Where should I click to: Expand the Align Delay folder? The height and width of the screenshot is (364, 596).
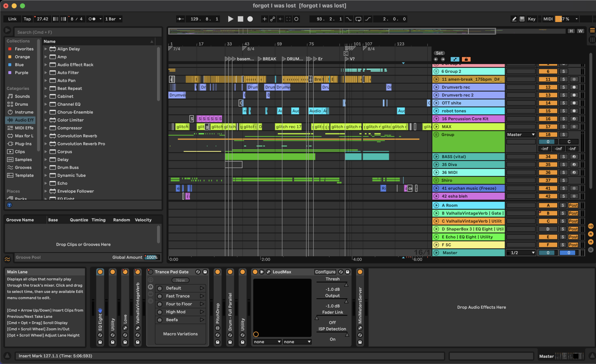(46, 49)
